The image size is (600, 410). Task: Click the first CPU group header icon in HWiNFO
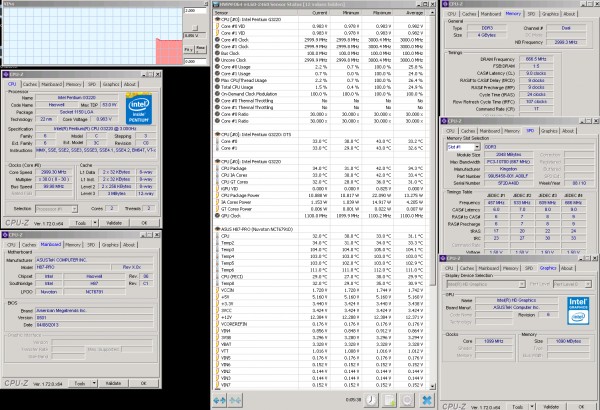(x=217, y=19)
